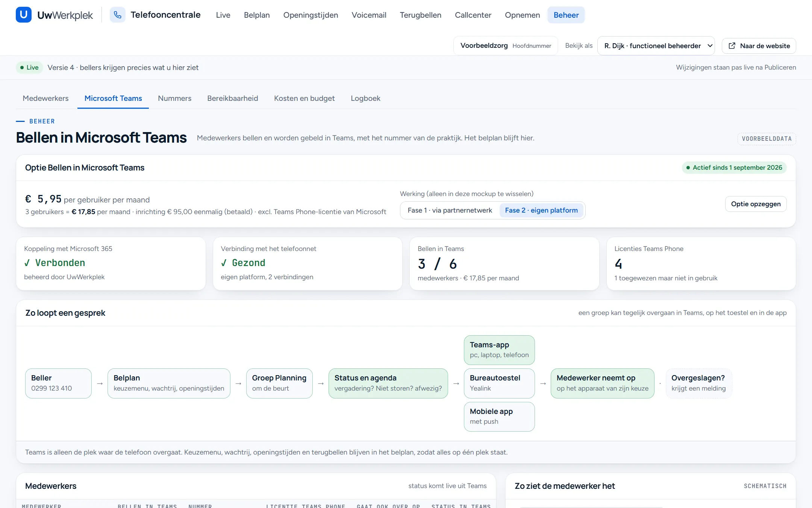Open the Live menu item
This screenshot has height=508, width=812.
[x=223, y=15]
